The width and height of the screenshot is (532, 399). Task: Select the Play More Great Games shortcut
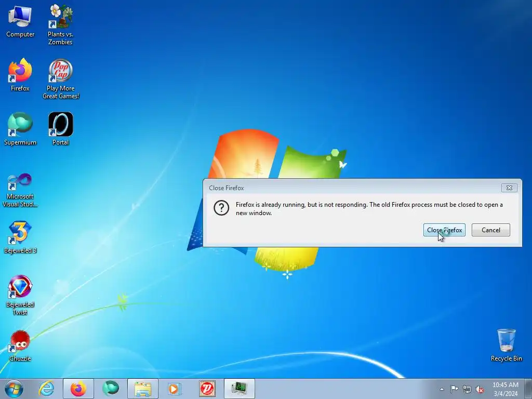(x=61, y=79)
